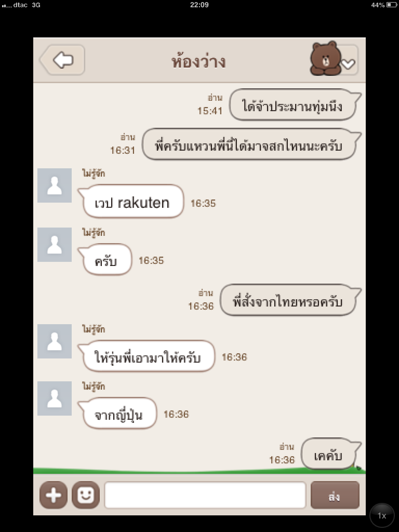Select the ได้จ้าประมานทุ่มนึง message bubble
The width and height of the screenshot is (399, 532).
[295, 104]
